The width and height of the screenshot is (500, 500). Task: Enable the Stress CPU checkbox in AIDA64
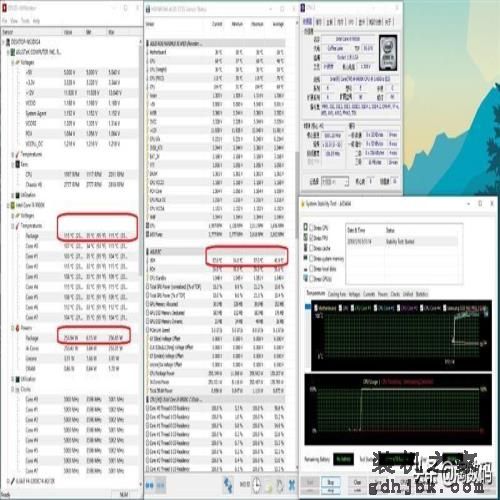coord(312,228)
